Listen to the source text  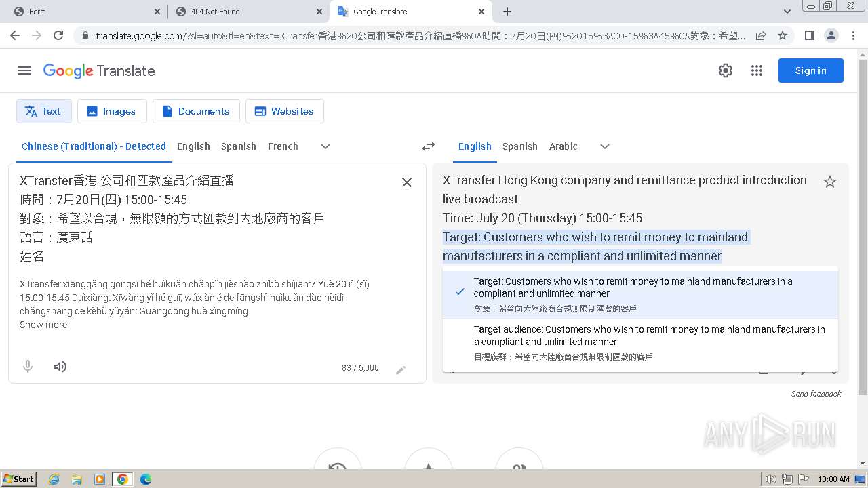click(60, 367)
